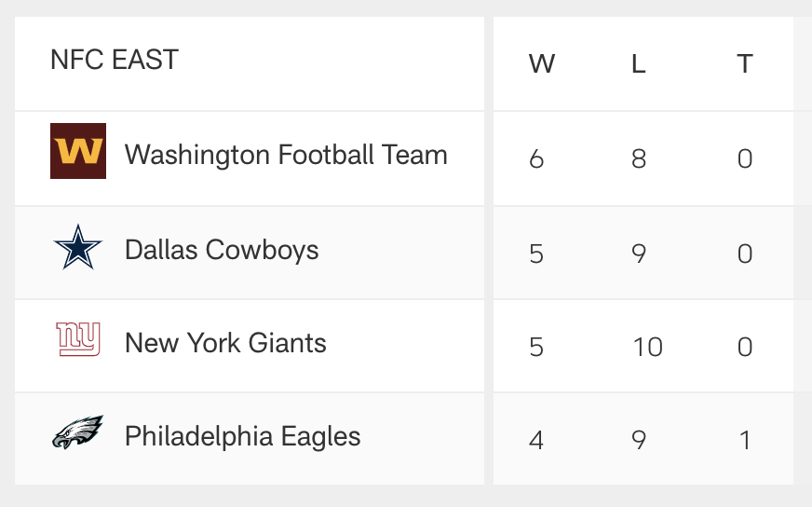Click Eagles' wins value 4
Image resolution: width=812 pixels, height=507 pixels.
(536, 440)
